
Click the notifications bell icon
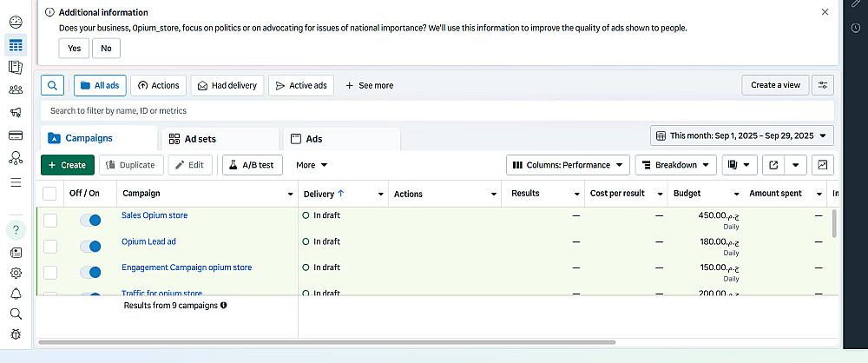coord(16,294)
